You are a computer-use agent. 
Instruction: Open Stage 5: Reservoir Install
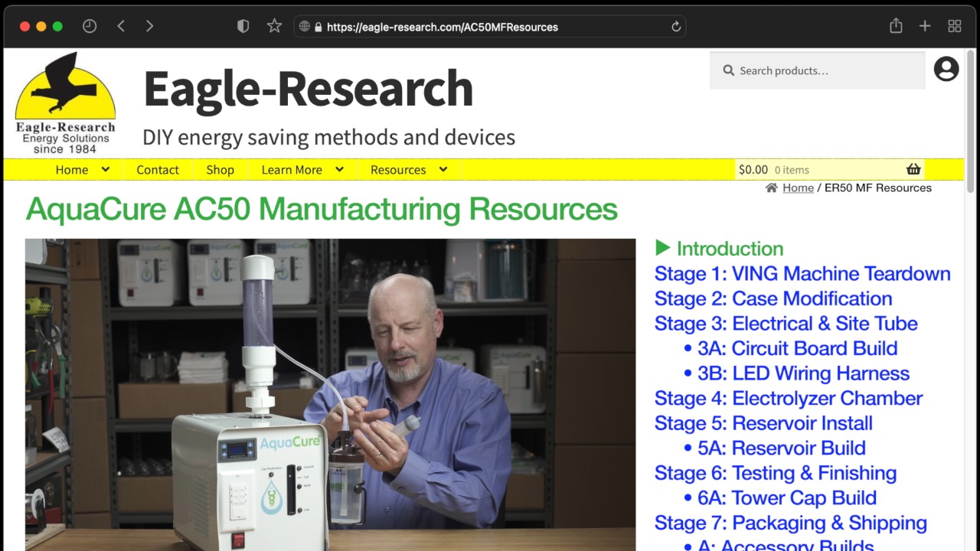(763, 422)
